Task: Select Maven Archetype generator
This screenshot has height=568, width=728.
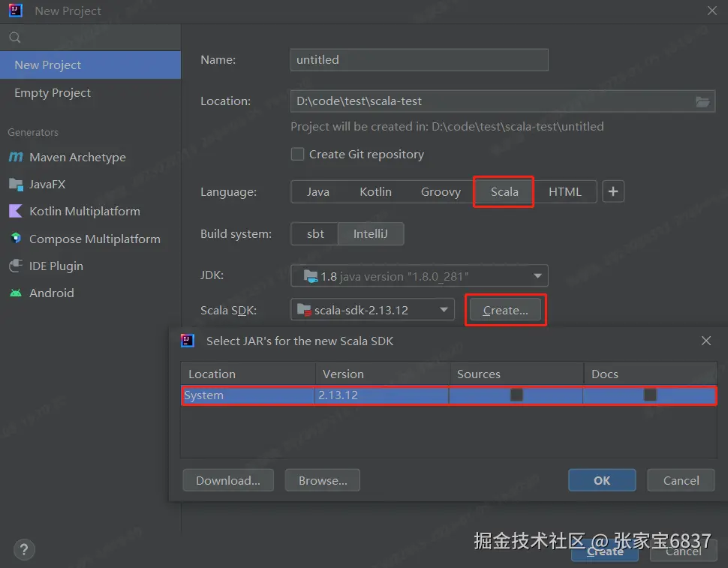Action: pyautogui.click(x=91, y=158)
